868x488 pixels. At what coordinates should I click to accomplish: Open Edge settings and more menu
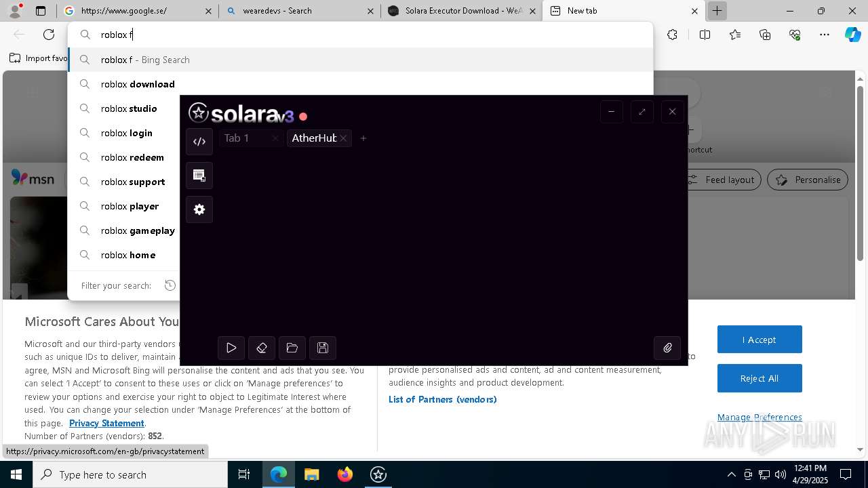click(x=825, y=35)
